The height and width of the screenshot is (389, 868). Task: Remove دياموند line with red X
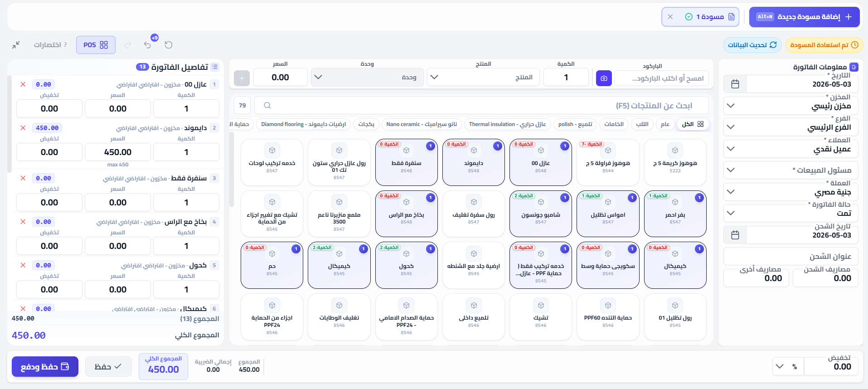[23, 128]
